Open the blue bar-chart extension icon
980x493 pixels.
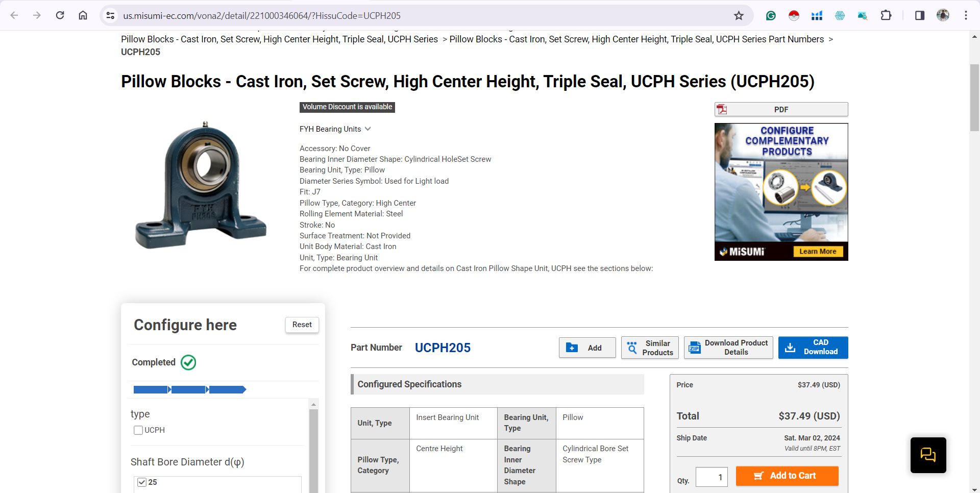tap(817, 15)
